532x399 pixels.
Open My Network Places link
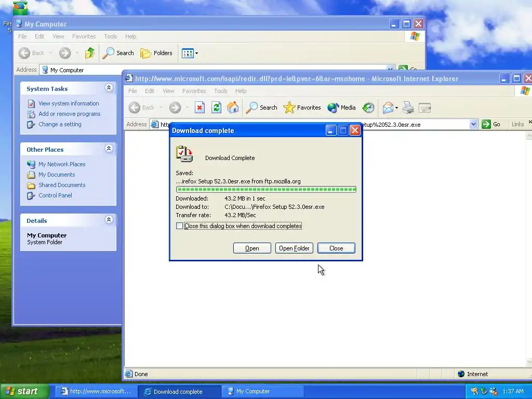(x=62, y=164)
